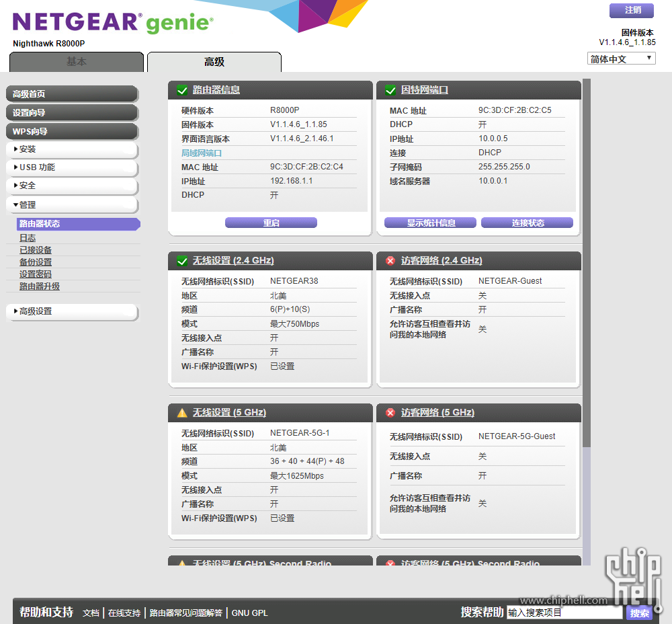Open 设置向导 in the sidebar
This screenshot has width=672, height=624.
pyautogui.click(x=72, y=113)
